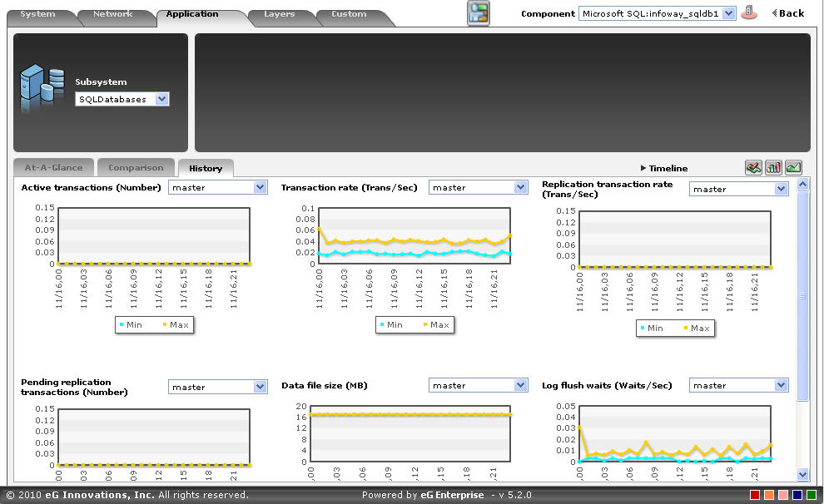
Task: Go Back using the Back link
Action: [x=787, y=13]
